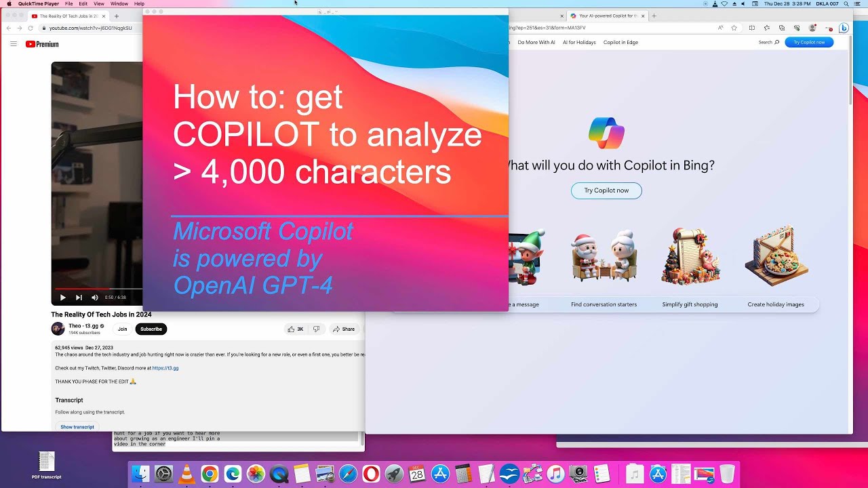
Task: Open Finder from the Dock
Action: tap(140, 474)
